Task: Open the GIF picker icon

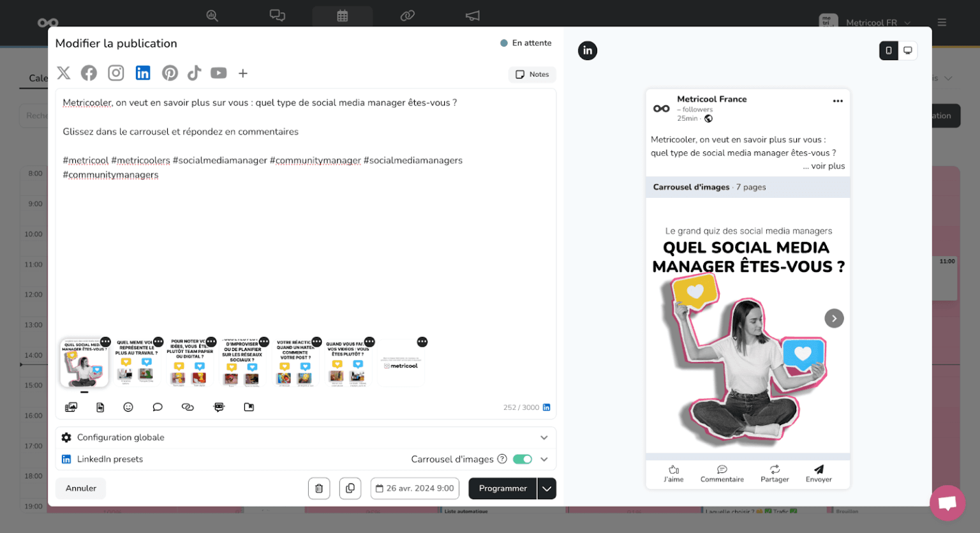Action: (x=219, y=407)
